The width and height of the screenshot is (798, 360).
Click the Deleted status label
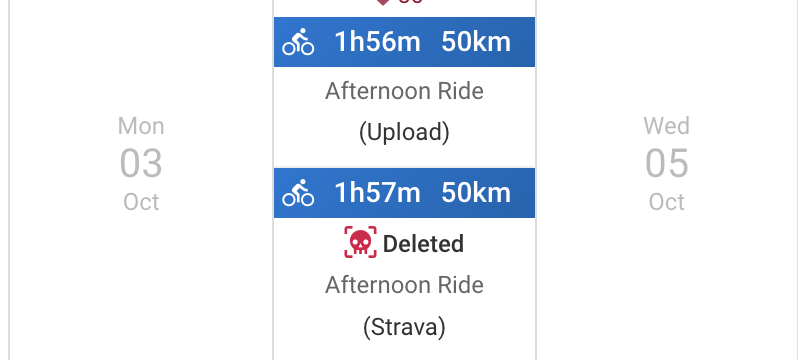(423, 243)
